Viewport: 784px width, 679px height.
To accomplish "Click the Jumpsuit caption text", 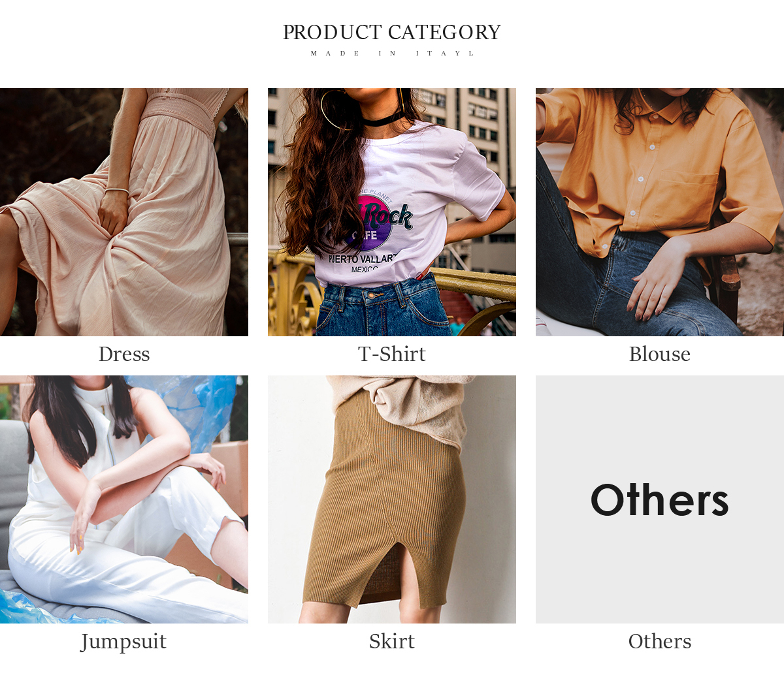I will coord(124,642).
